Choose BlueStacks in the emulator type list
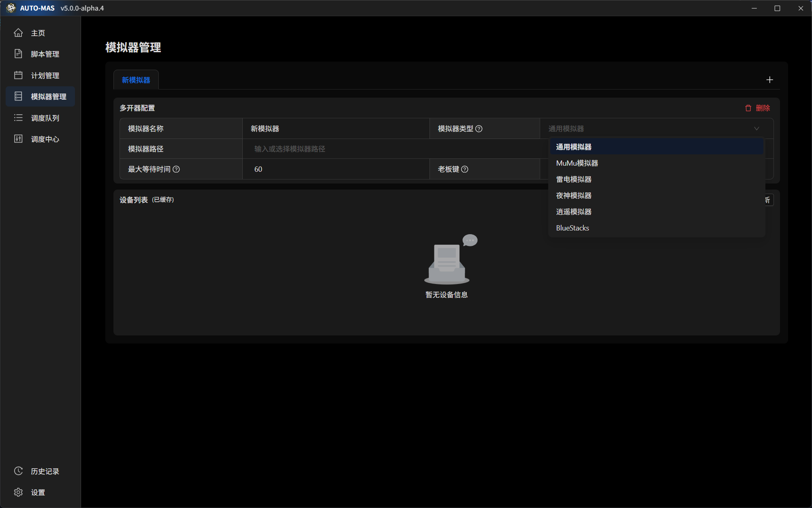812x508 pixels. click(572, 228)
